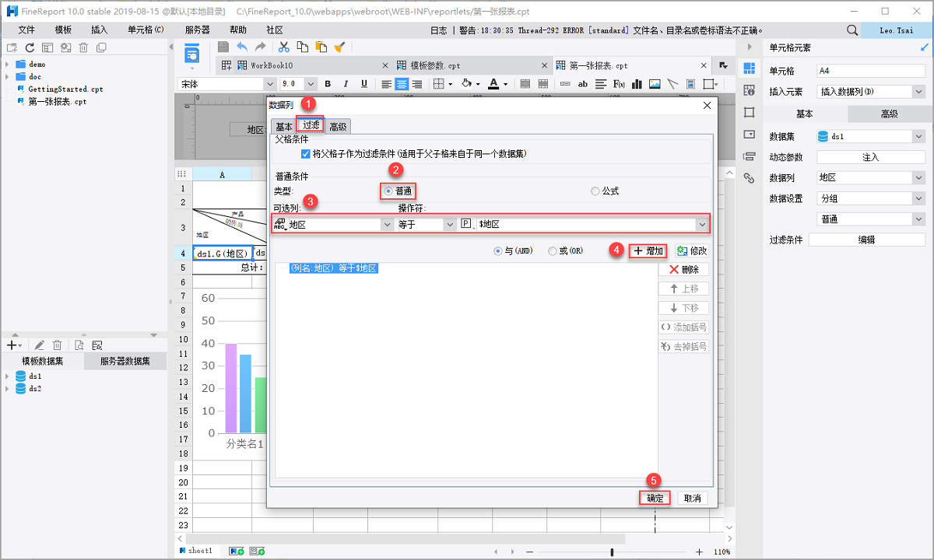
Task: Click the search magnifier icon near user name
Action: click(x=852, y=30)
